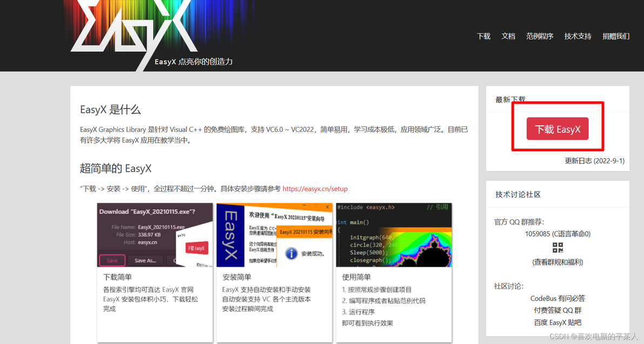The width and height of the screenshot is (644, 344).
Task: Follow the https://easyx.cn/setup link
Action: click(315, 189)
